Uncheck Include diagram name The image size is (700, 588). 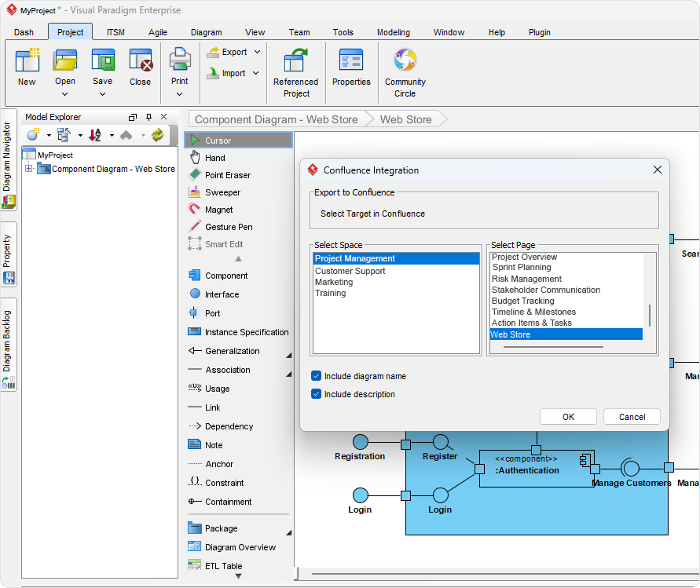(316, 375)
